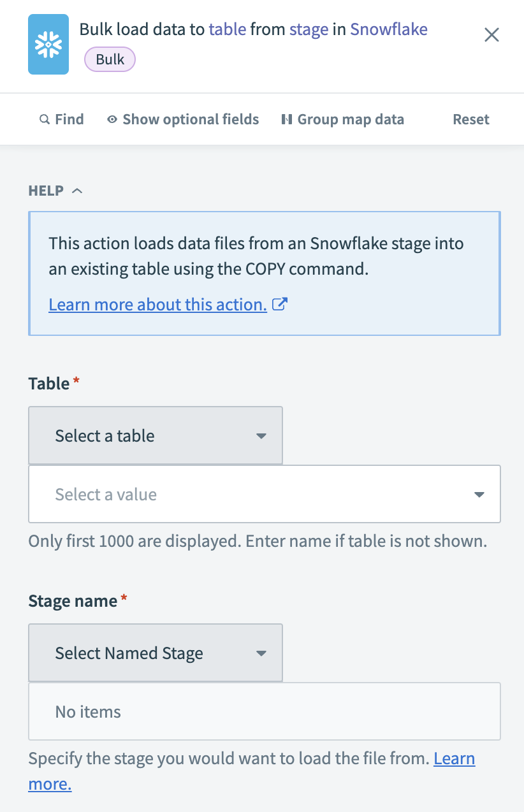Click the Snowflake link in the header

tap(389, 29)
